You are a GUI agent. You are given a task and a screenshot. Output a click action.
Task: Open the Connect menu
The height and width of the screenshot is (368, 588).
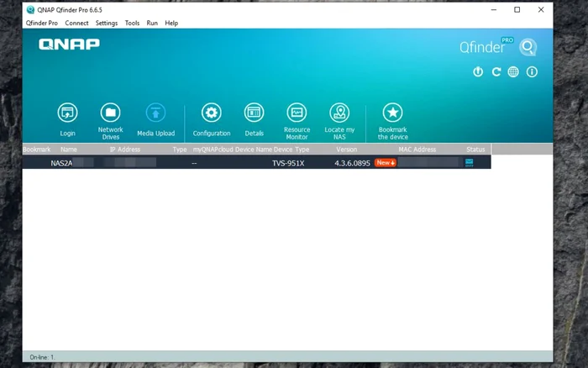[x=76, y=23]
